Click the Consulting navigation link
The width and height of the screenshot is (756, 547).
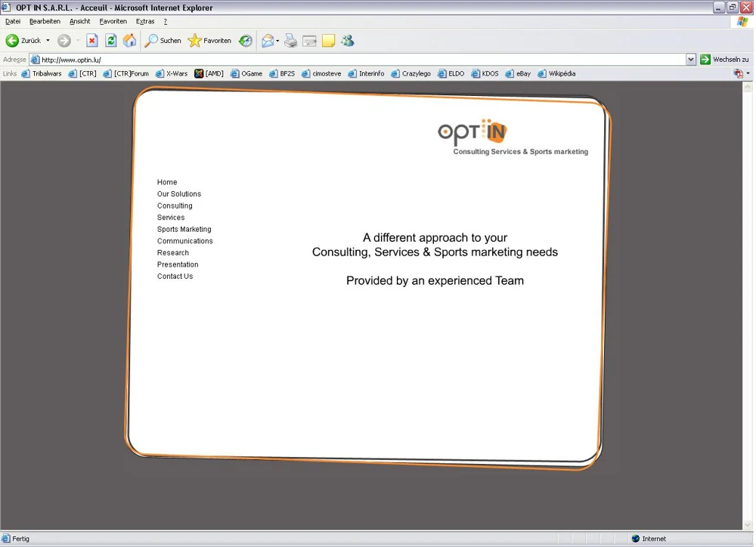[175, 206]
